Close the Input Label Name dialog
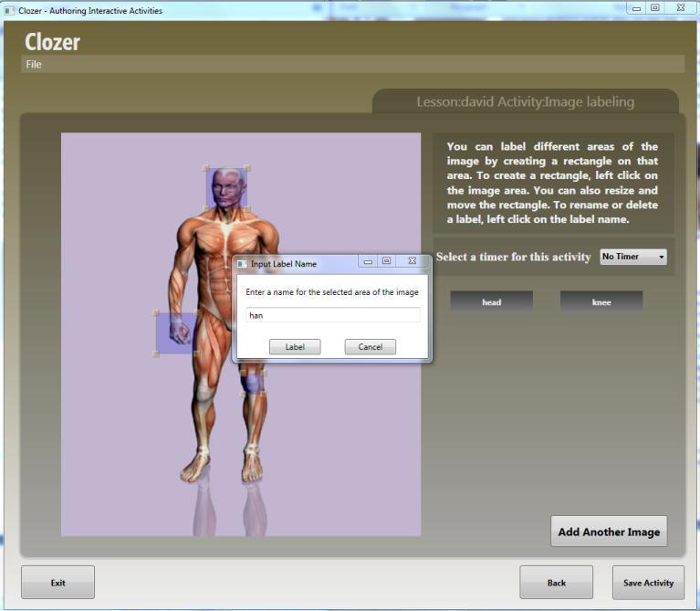 (x=413, y=261)
